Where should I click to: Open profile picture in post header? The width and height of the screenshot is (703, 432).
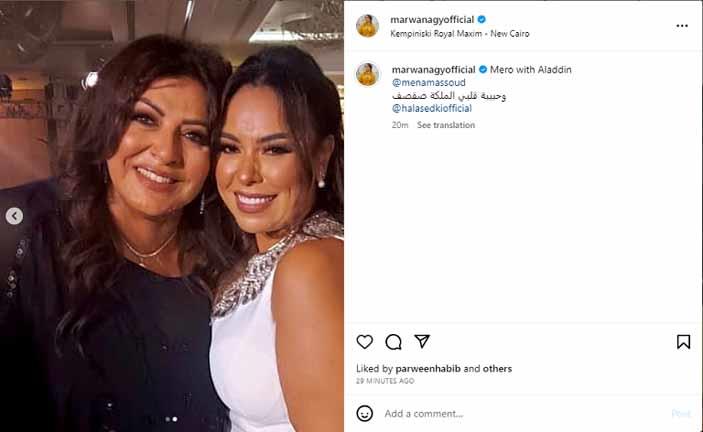(x=368, y=25)
